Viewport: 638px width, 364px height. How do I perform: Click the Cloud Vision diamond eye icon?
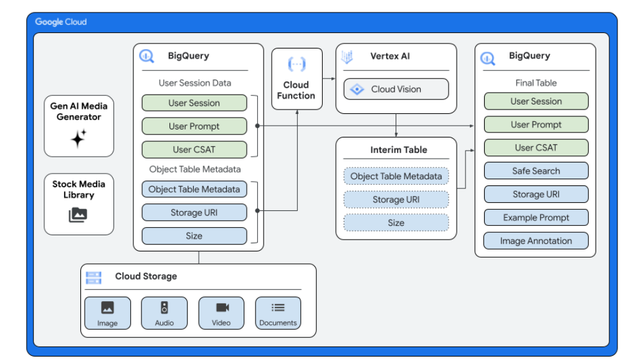click(357, 89)
